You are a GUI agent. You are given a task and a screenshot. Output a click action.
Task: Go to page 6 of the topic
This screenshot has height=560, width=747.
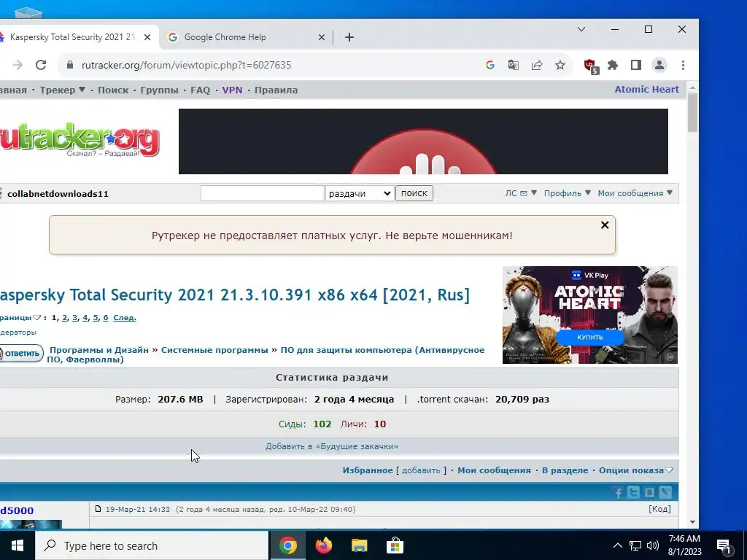[106, 318]
